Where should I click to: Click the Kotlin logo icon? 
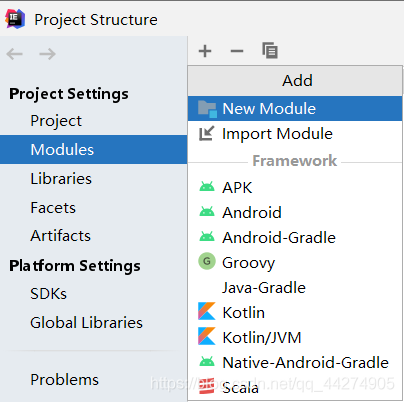click(207, 311)
